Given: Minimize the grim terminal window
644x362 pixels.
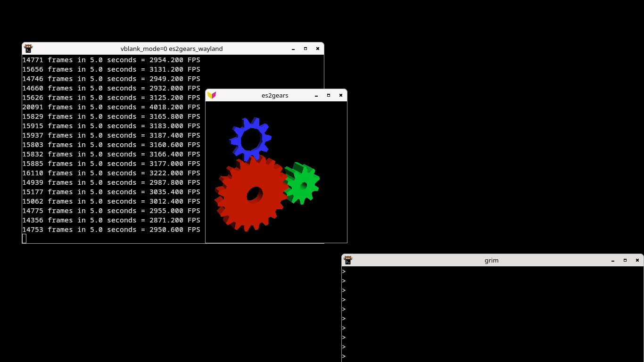Looking at the screenshot, I should click(613, 260).
